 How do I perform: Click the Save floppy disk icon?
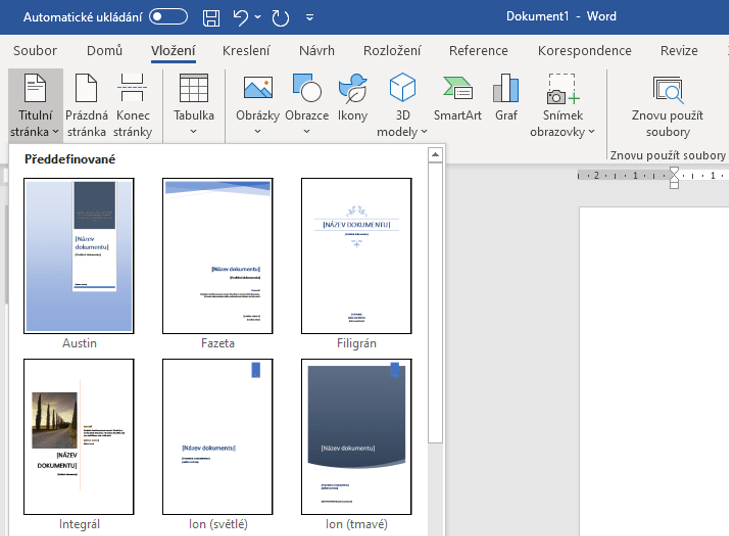coord(211,17)
